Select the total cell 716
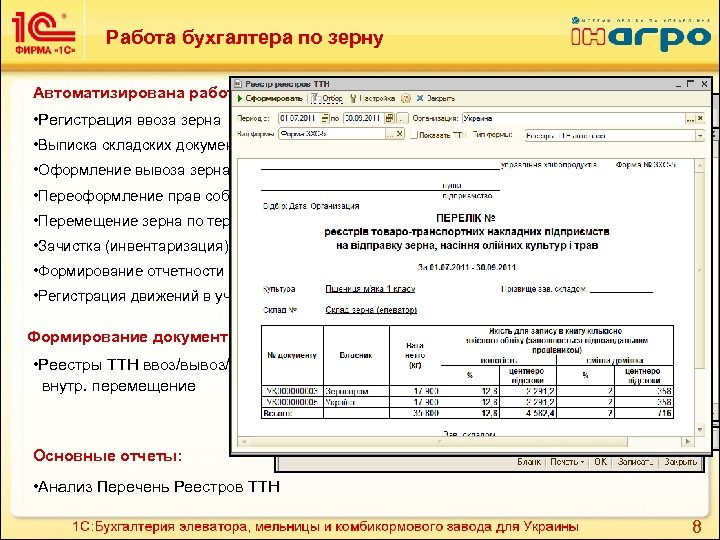Screen dimensions: 720x540 point(644,413)
